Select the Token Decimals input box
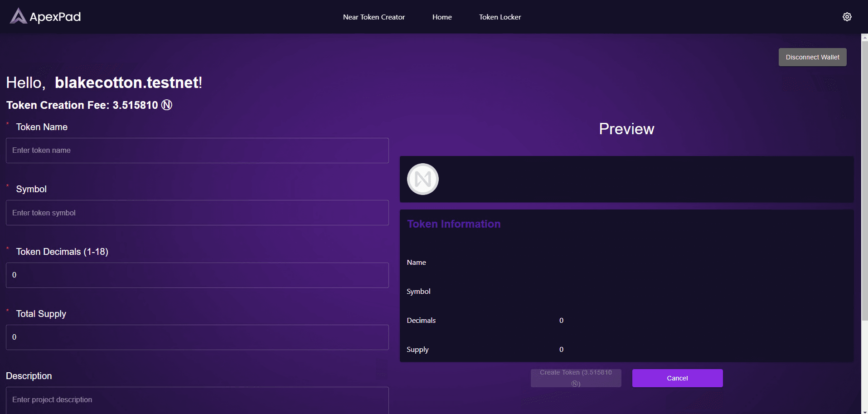Viewport: 868px width, 414px height. [197, 275]
